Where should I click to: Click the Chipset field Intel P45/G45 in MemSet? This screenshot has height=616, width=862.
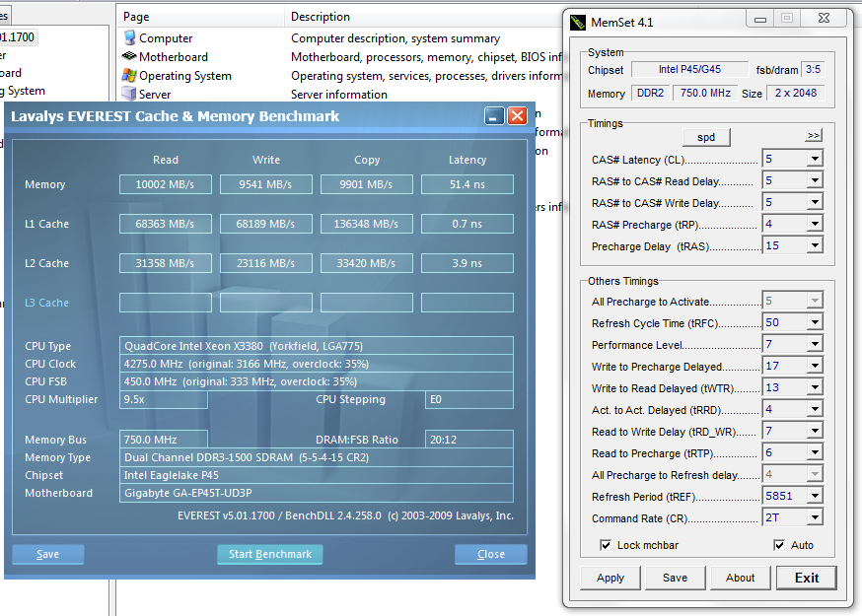[690, 69]
